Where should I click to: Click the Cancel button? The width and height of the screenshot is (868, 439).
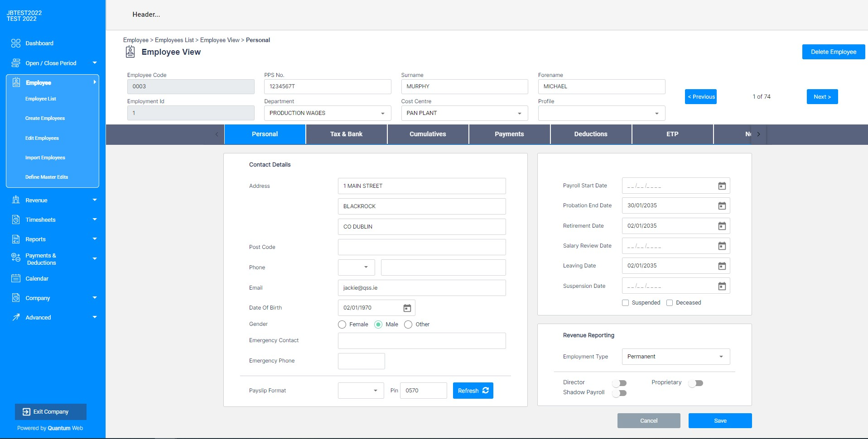[x=649, y=421]
